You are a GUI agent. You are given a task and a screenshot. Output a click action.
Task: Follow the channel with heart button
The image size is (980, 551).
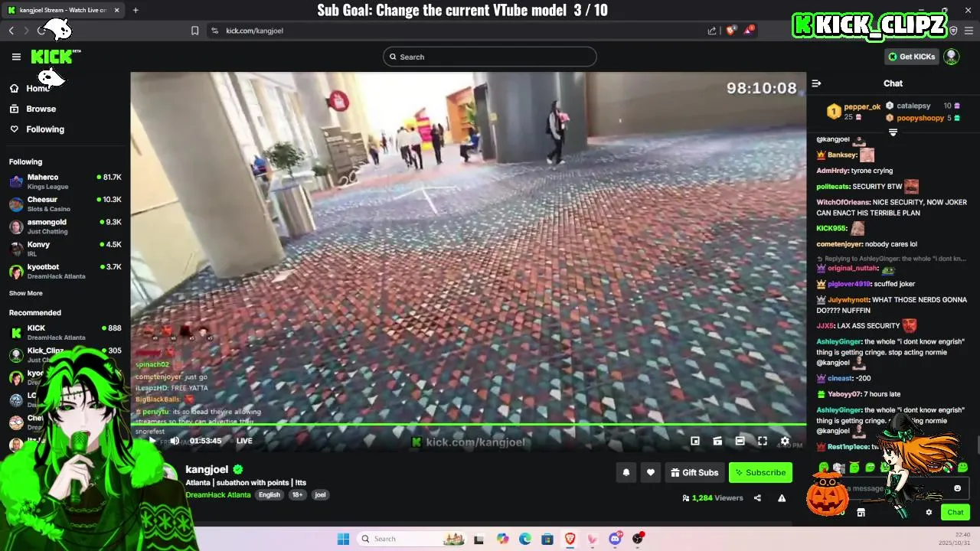(x=651, y=473)
